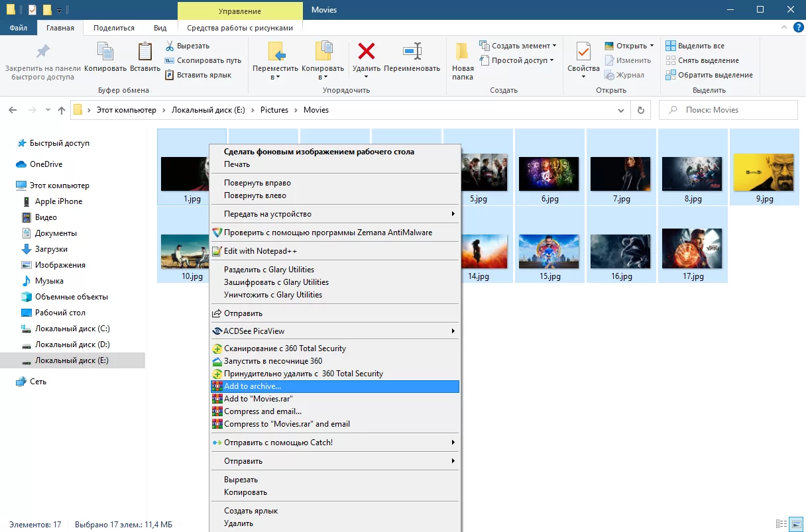806x532 pixels.
Task: Click the Новая папка icon
Action: point(463,52)
